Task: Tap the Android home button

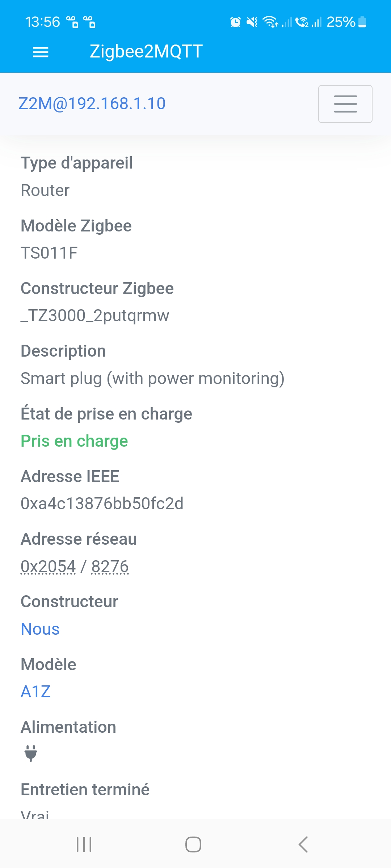Action: coord(193,844)
